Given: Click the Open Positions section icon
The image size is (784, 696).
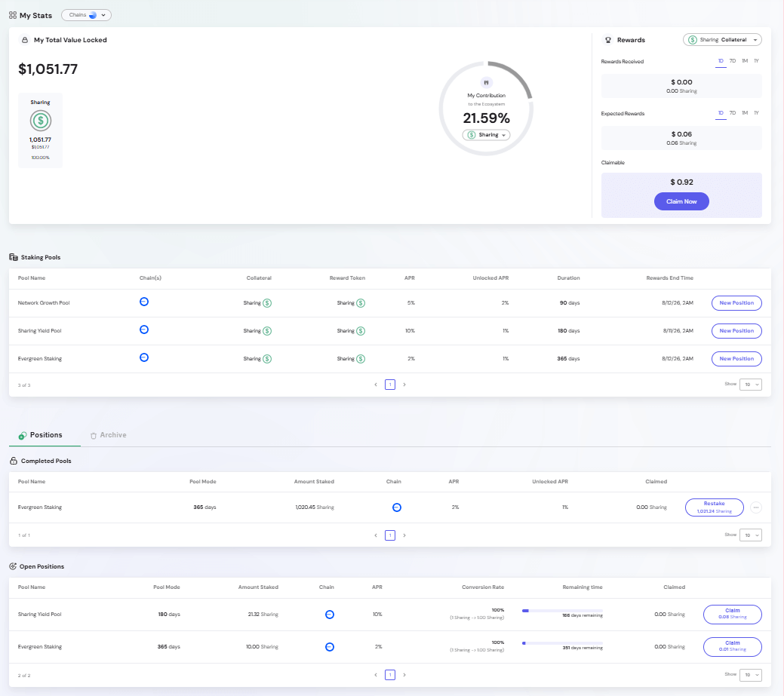Looking at the screenshot, I should 12,566.
